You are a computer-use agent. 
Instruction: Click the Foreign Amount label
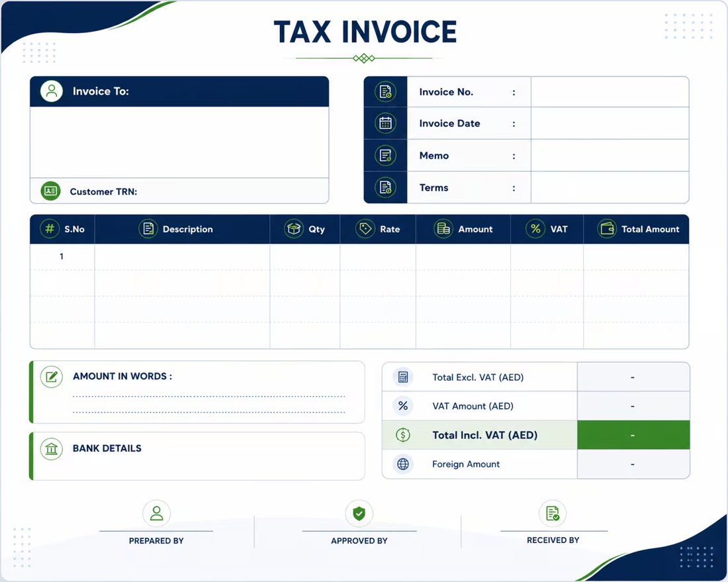point(466,464)
